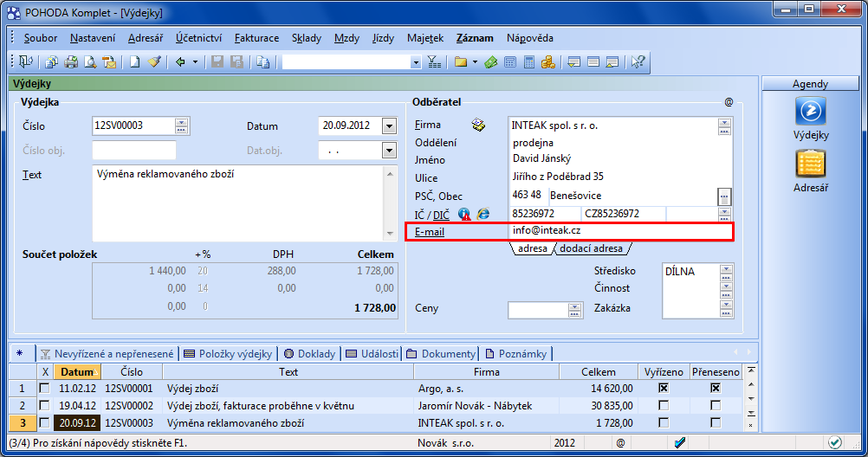Tick X checkbox for row 12SV00002
Viewport: 868px width, 457px height.
[44, 406]
